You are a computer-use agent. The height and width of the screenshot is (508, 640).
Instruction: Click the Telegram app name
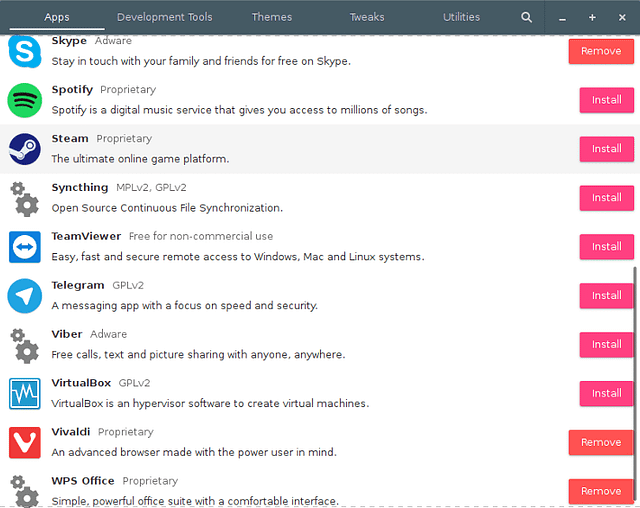click(x=78, y=285)
